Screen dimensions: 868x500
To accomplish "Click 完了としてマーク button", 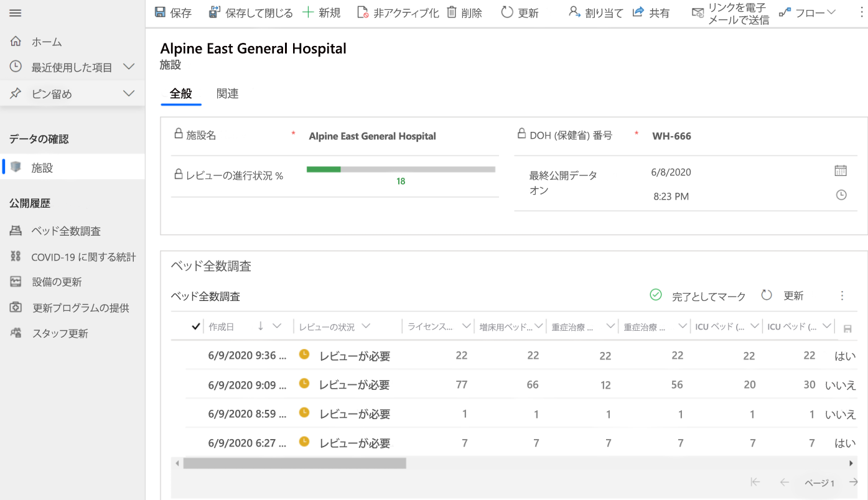I will (x=698, y=296).
